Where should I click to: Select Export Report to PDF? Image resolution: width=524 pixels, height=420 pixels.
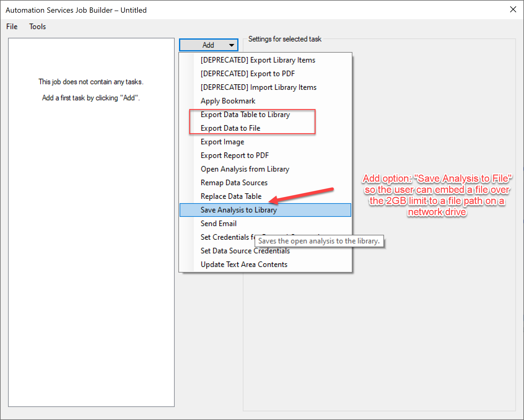click(234, 155)
